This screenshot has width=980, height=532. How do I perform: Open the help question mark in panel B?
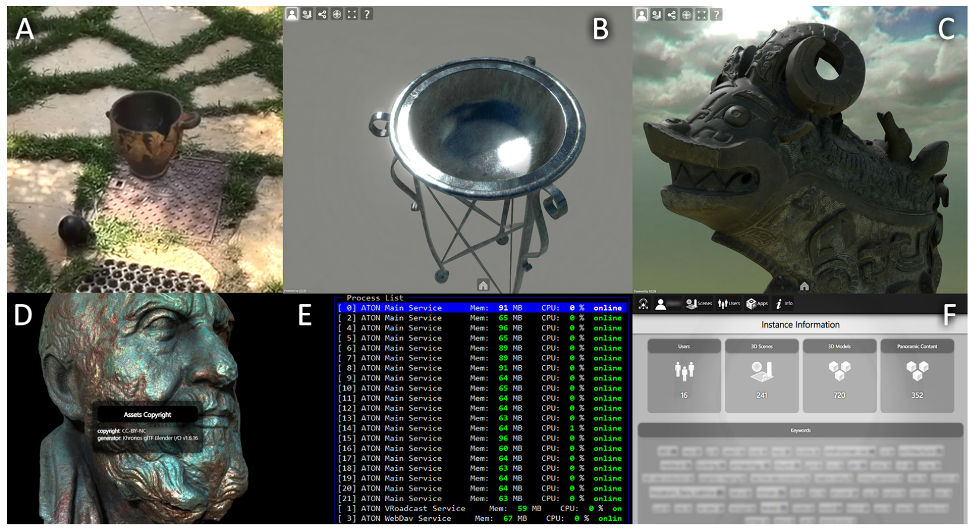click(367, 14)
